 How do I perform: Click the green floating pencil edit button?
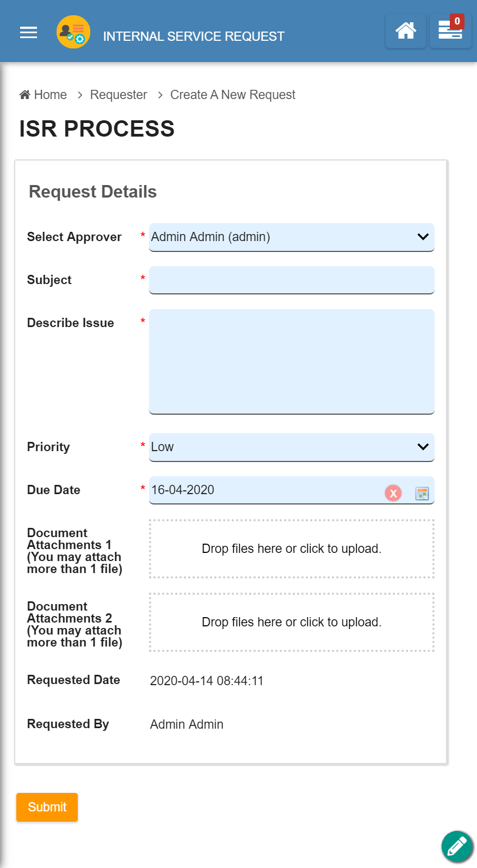456,847
